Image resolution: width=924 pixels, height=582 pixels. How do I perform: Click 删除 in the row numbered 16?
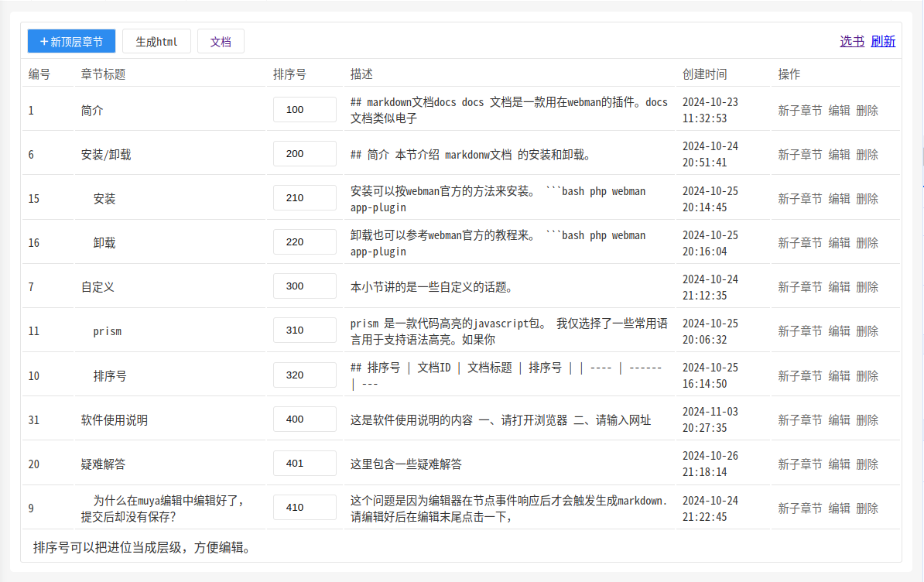(x=867, y=243)
